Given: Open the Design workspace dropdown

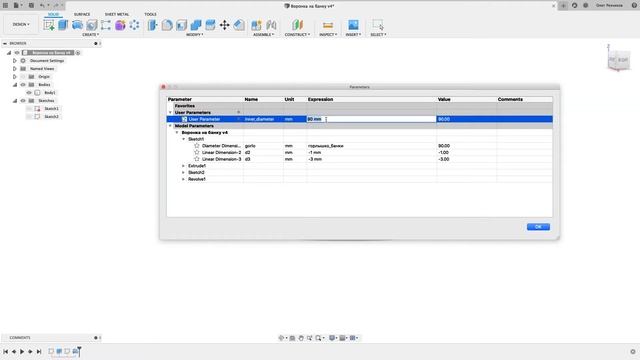Looking at the screenshot, I should point(21,24).
